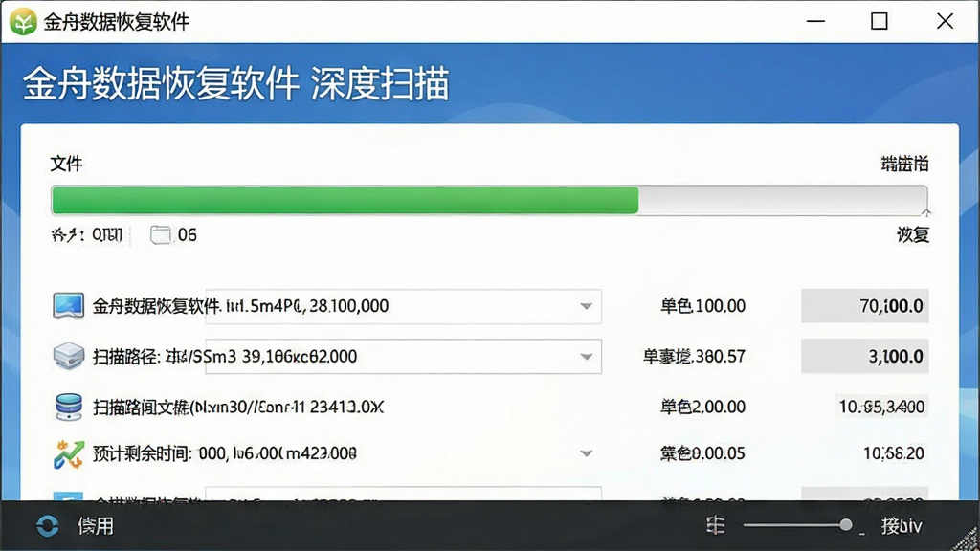Image resolution: width=980 pixels, height=551 pixels.
Task: Click the 10.05,3,400 value
Action: [881, 407]
